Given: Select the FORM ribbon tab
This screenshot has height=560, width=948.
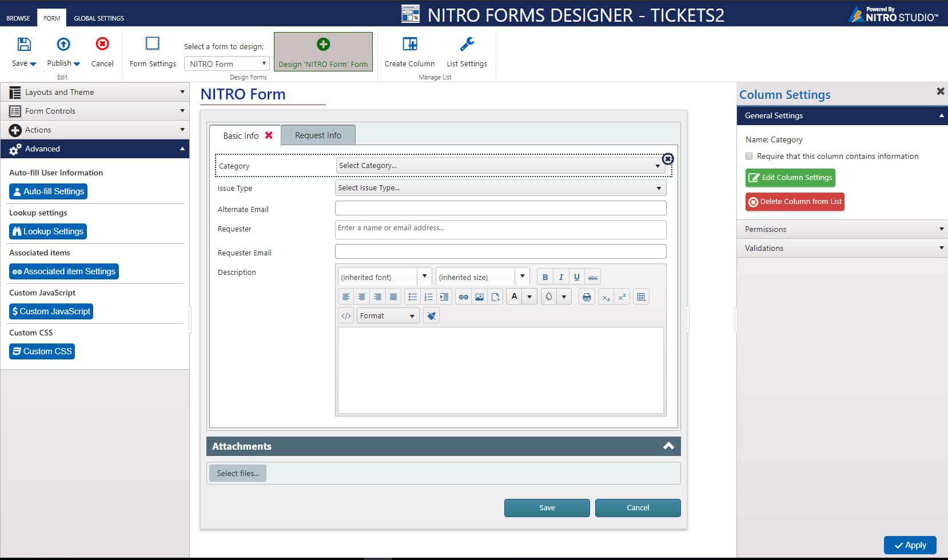Looking at the screenshot, I should (52, 18).
